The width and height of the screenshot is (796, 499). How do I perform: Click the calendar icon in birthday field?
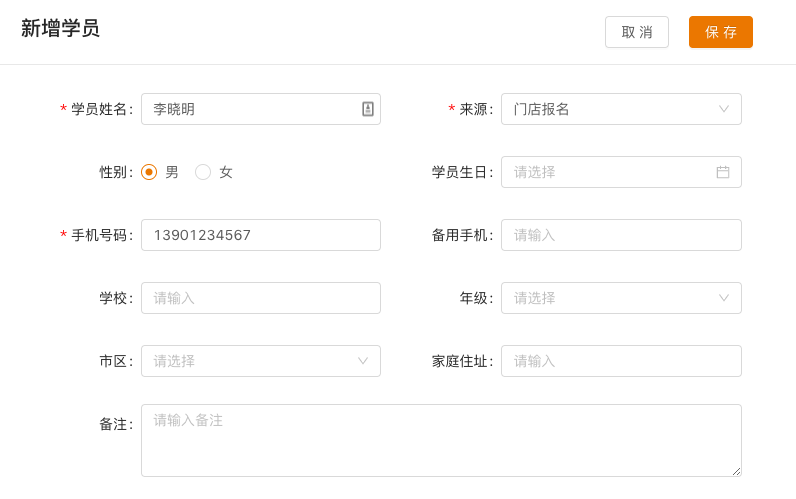(x=723, y=172)
